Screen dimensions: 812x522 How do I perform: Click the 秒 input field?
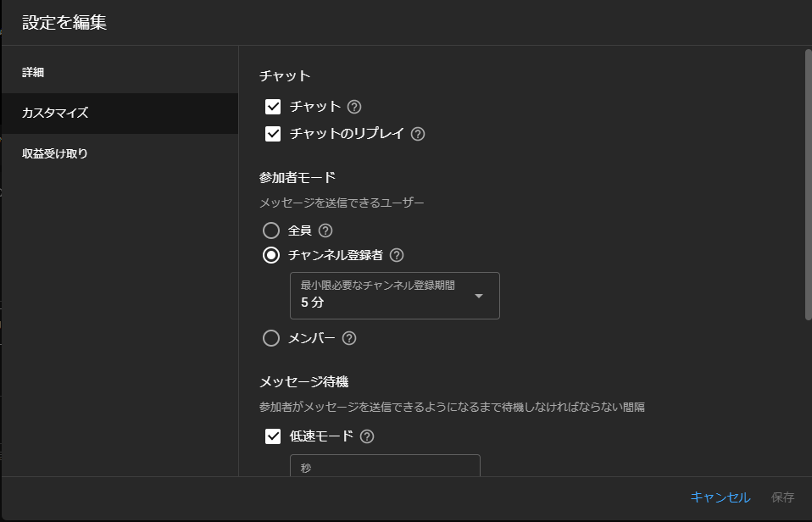tap(386, 465)
